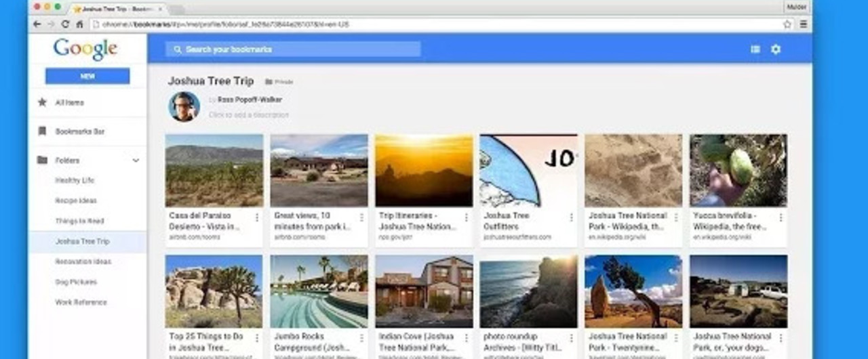Screen dimensions: 868x359
Task: Open more options for Joshua Tree Outfitters card
Action: (x=571, y=217)
